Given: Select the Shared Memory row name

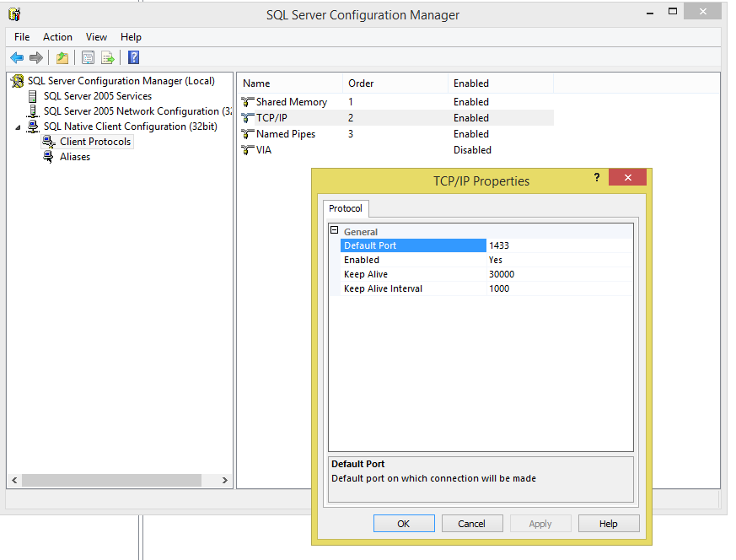Looking at the screenshot, I should tap(292, 102).
